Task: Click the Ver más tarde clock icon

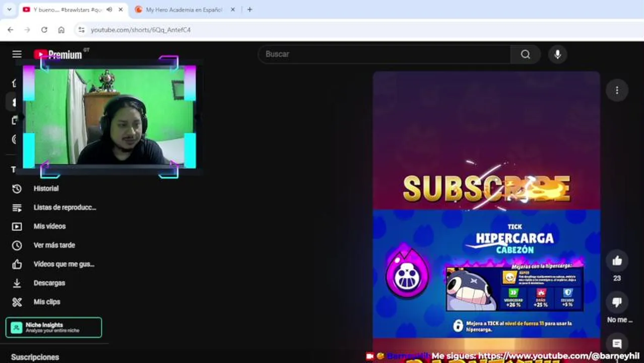Action: pyautogui.click(x=17, y=246)
